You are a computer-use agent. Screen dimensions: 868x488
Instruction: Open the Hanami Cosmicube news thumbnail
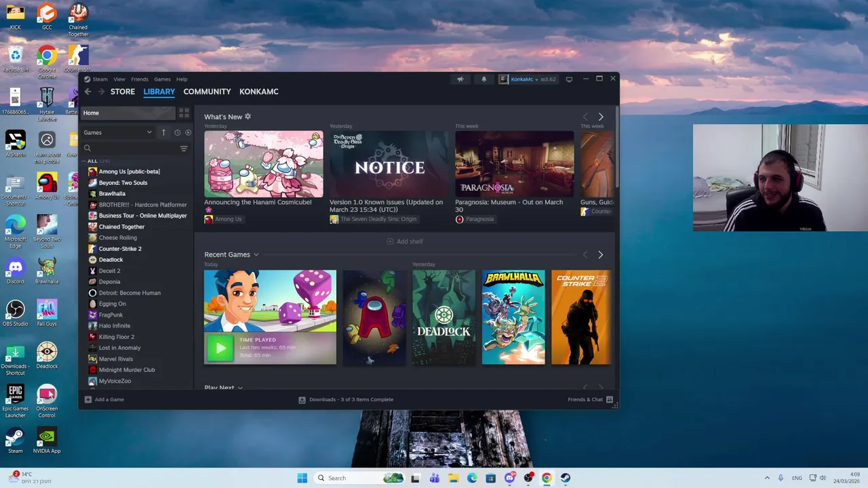coord(264,164)
